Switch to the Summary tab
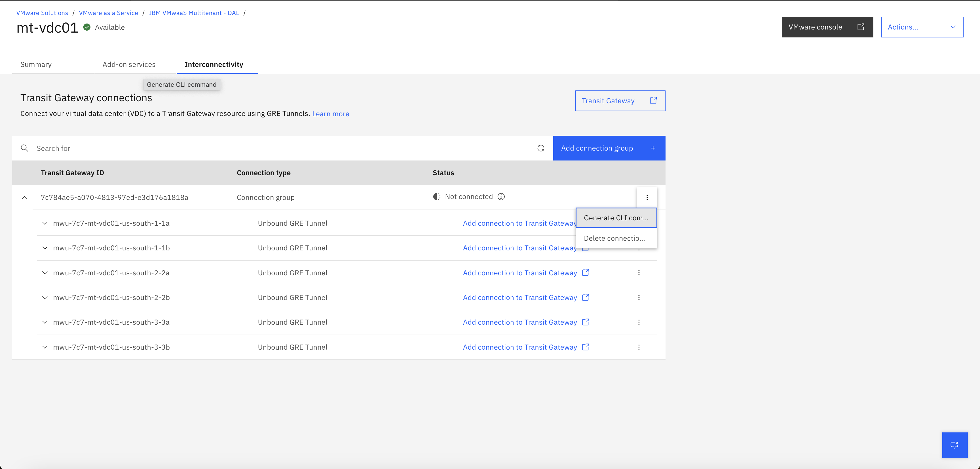The width and height of the screenshot is (980, 469). 36,65
